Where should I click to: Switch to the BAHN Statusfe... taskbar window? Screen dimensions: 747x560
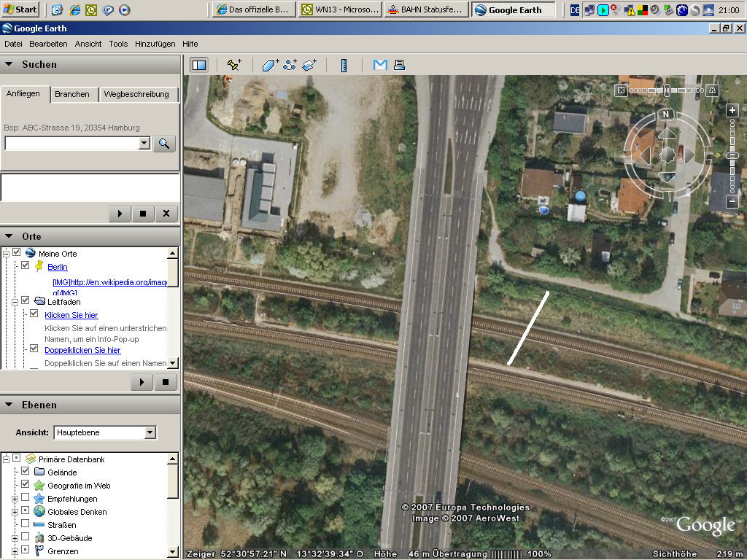(x=427, y=9)
